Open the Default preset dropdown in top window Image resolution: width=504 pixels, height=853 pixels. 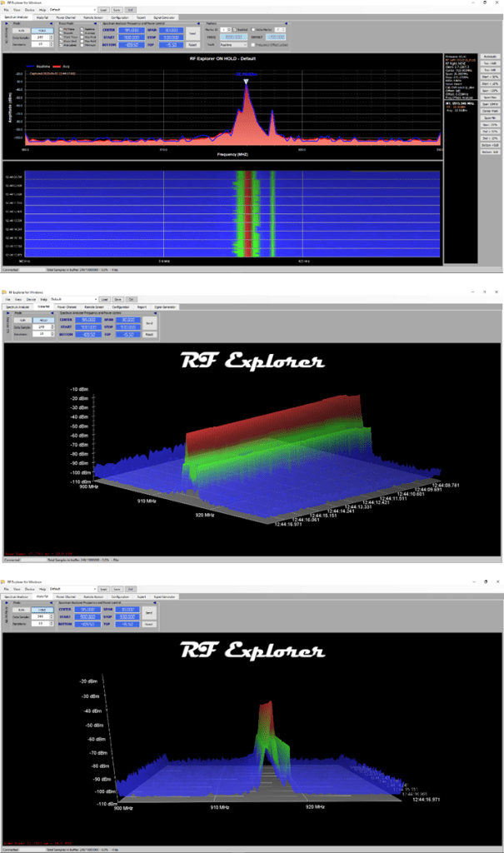coord(73,9)
